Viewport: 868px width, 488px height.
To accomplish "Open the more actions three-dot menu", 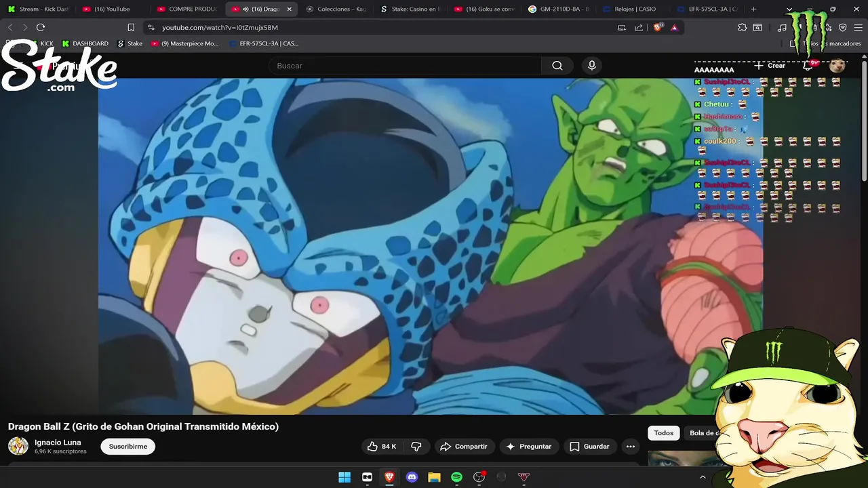I will click(x=631, y=447).
